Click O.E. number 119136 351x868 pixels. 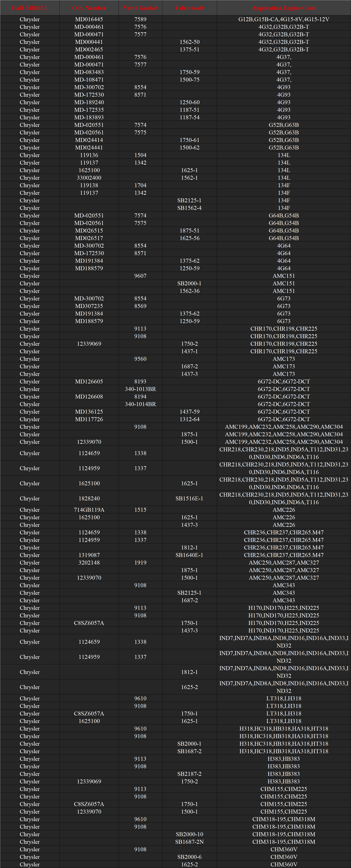89,155
